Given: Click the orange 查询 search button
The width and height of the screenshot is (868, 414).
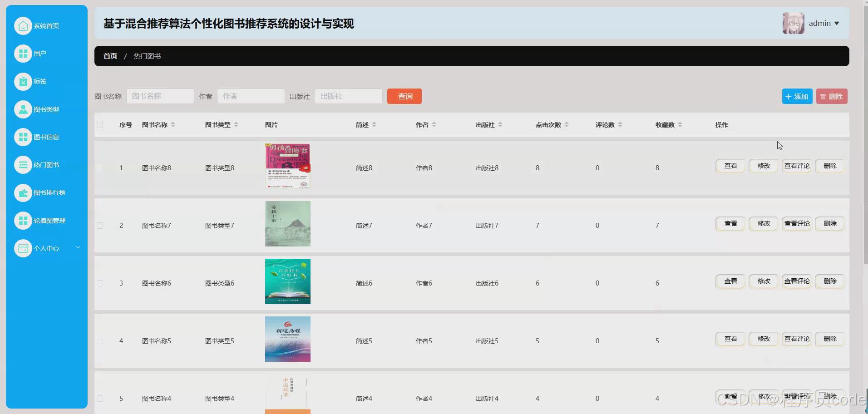Looking at the screenshot, I should coord(404,96).
